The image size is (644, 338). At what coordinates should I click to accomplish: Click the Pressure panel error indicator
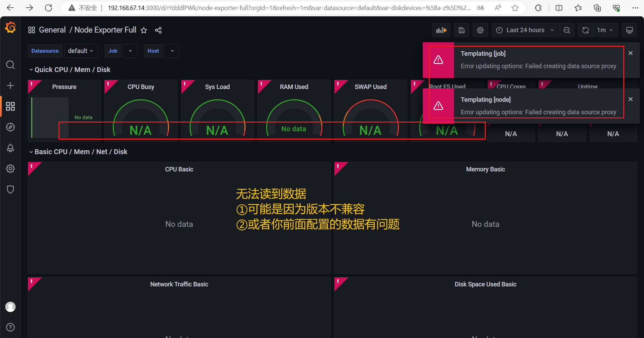coord(32,84)
